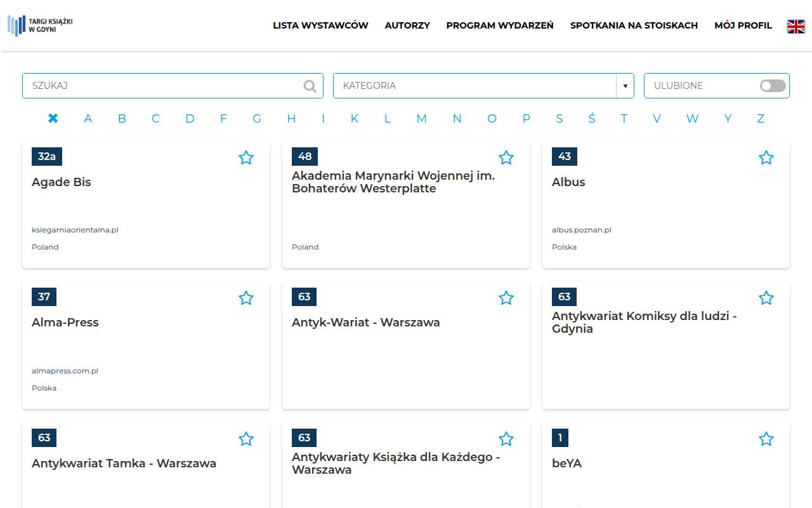This screenshot has height=508, width=812.
Task: Open Program Wydarzeń page
Action: pyautogui.click(x=500, y=25)
